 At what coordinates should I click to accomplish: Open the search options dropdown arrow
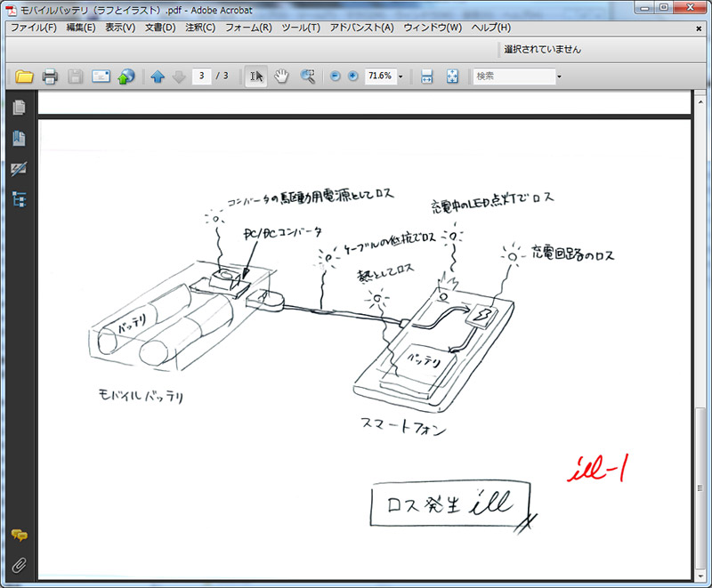559,77
